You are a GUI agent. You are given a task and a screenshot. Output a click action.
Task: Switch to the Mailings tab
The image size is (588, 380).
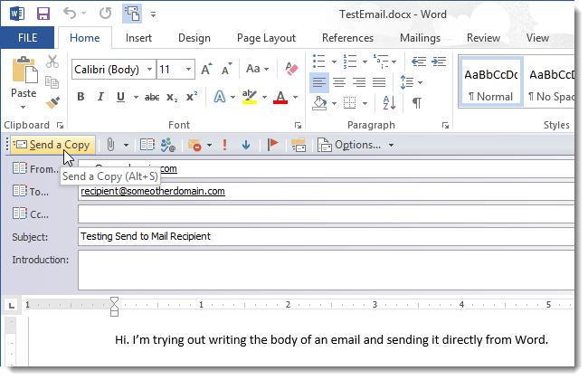(x=420, y=38)
